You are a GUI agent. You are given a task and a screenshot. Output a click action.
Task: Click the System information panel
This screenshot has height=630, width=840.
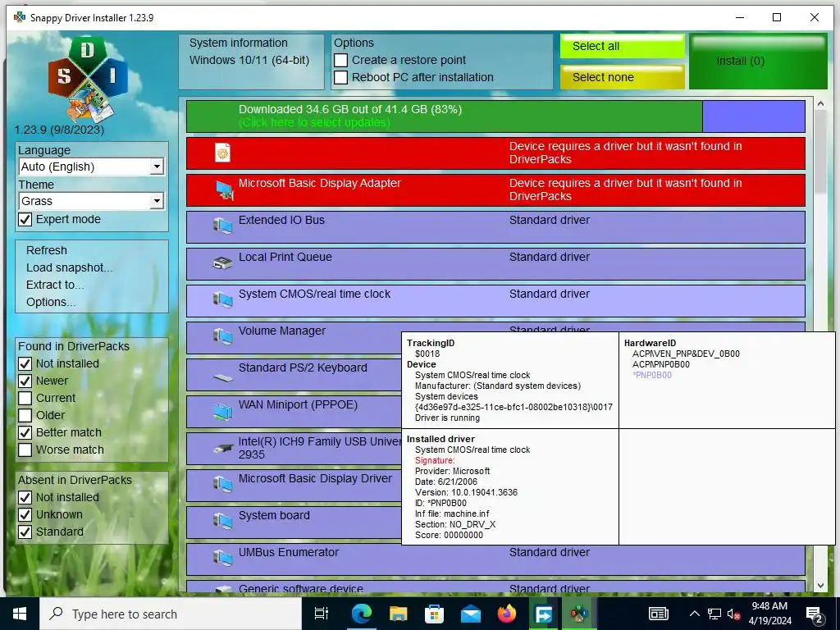[251, 61]
